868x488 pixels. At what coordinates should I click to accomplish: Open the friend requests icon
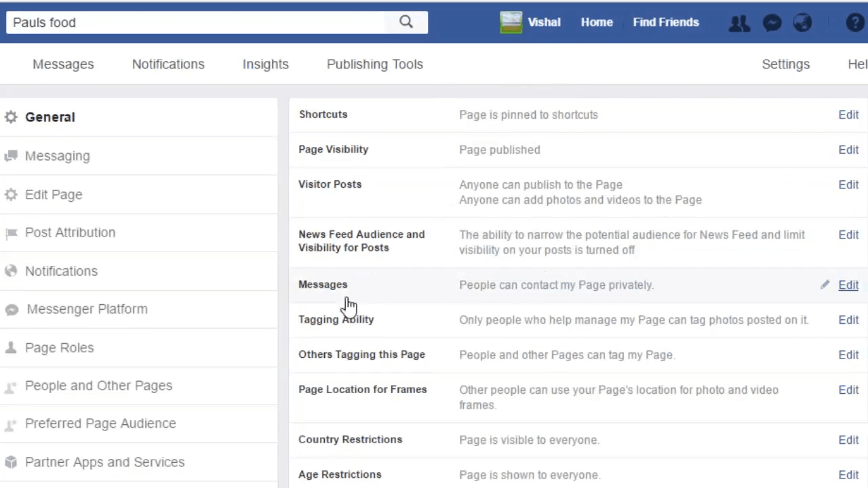[739, 23]
